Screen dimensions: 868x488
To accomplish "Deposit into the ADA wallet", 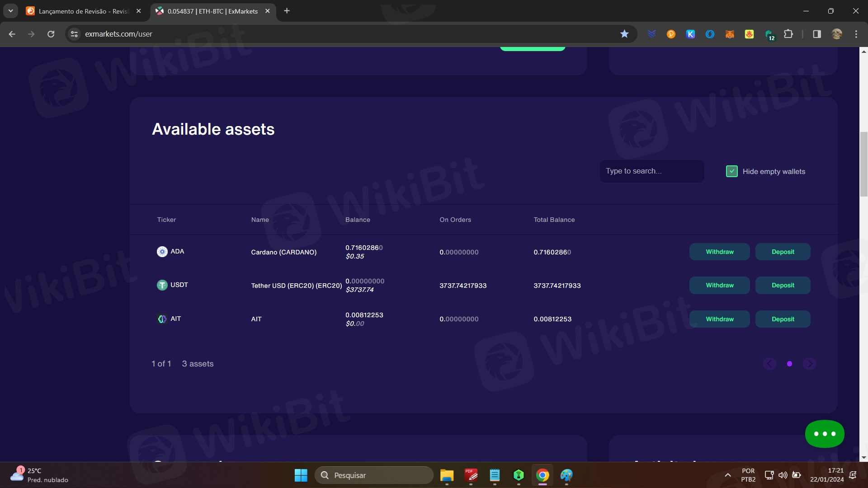I will click(783, 252).
